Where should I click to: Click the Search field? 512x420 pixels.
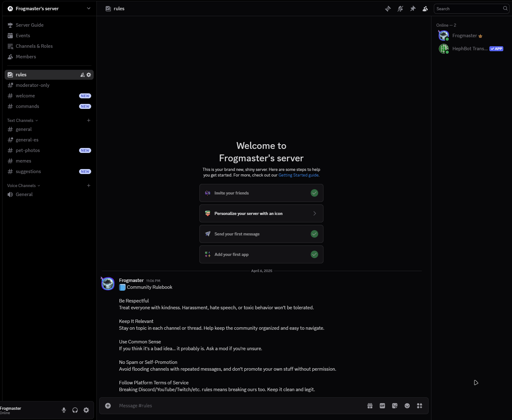pyautogui.click(x=468, y=8)
